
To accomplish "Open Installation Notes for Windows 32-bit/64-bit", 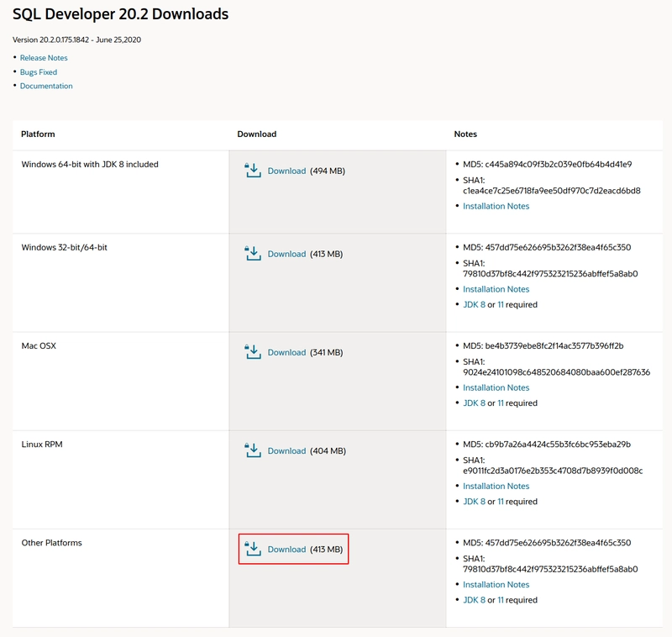I will point(496,289).
